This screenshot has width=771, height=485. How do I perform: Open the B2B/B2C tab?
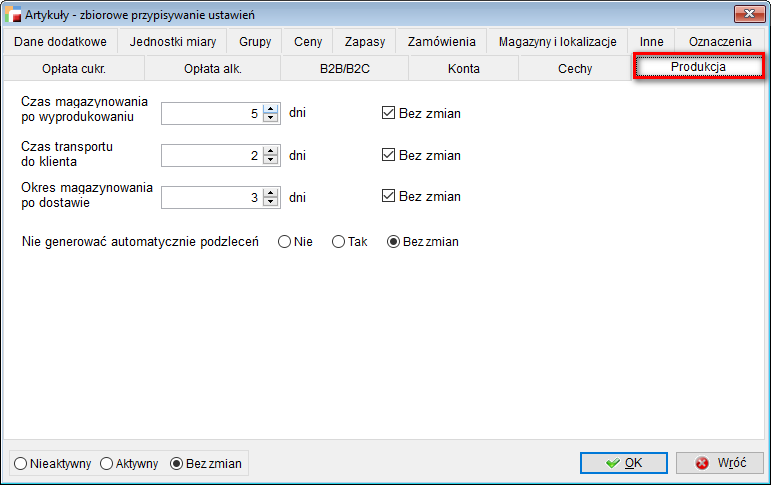coord(344,69)
